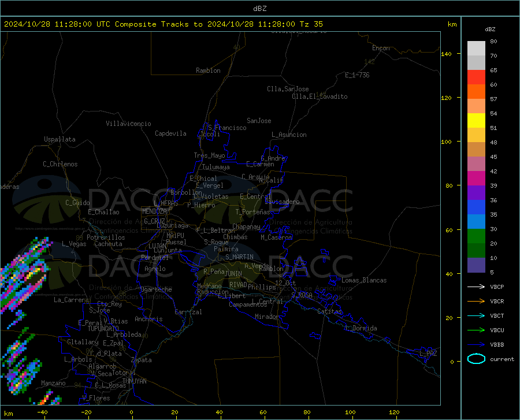Click the C_Chilenos place label
This screenshot has width=520, height=420.
(x=60, y=164)
